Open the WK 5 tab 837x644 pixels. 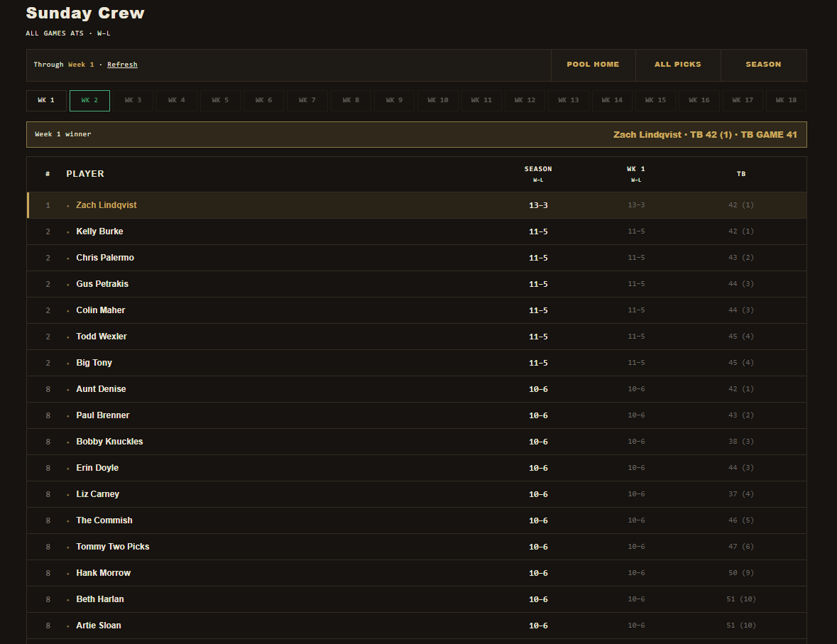[221, 100]
